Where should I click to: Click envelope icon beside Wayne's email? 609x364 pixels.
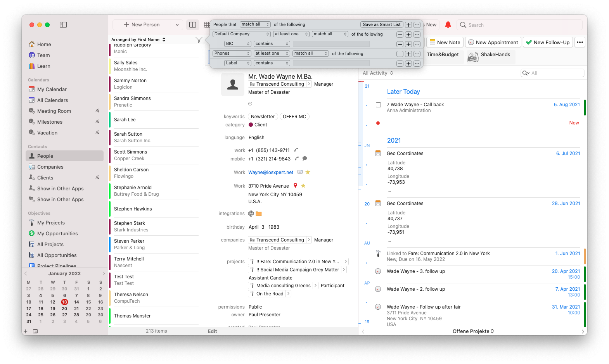click(300, 172)
